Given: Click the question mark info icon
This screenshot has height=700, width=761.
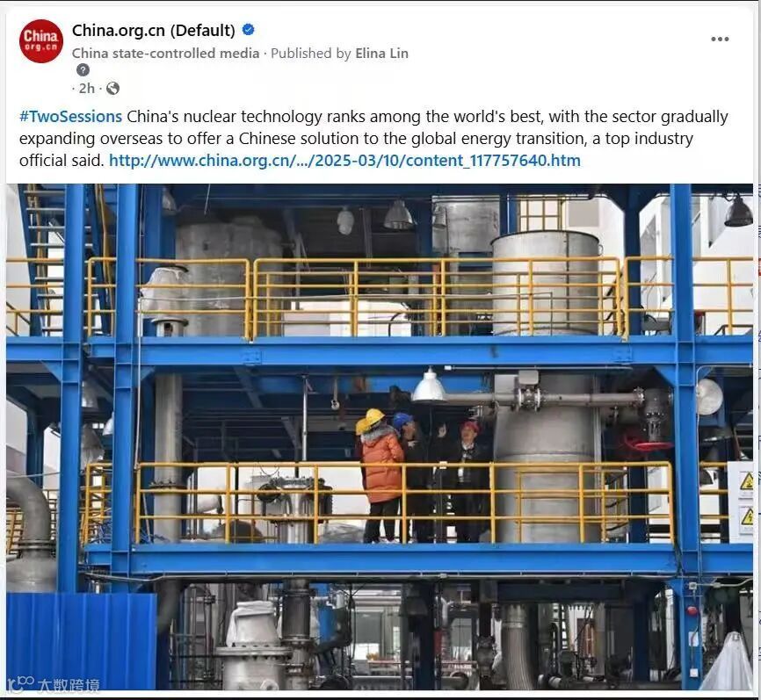Looking at the screenshot, I should click(83, 70).
